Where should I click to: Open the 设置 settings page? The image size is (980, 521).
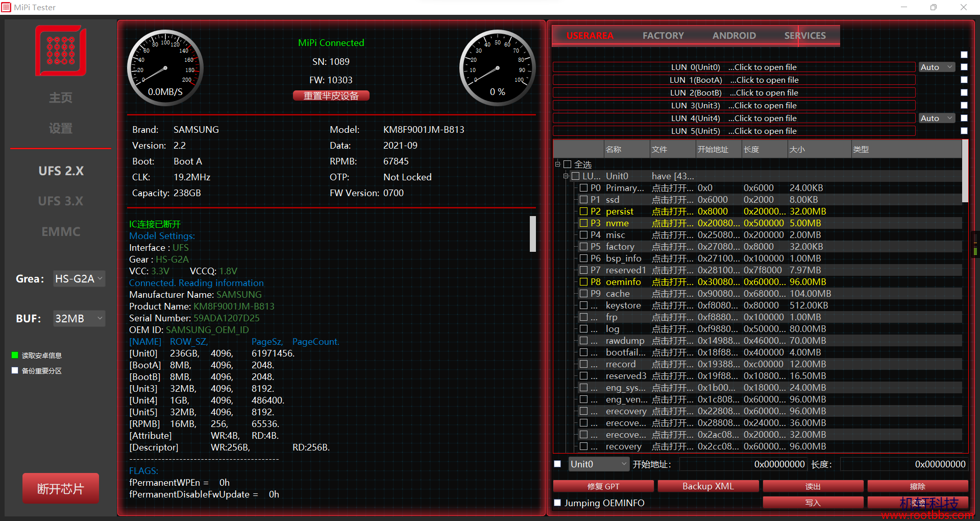61,128
